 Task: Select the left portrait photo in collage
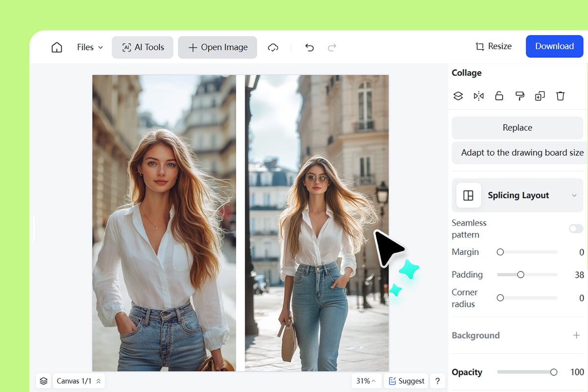164,223
